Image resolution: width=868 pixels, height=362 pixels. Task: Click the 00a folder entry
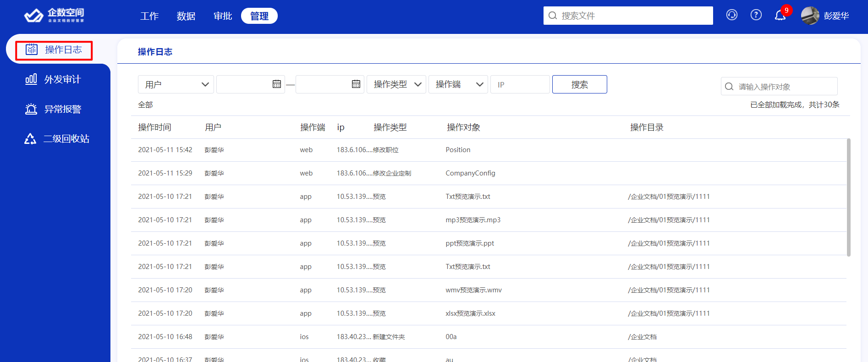[x=451, y=337]
